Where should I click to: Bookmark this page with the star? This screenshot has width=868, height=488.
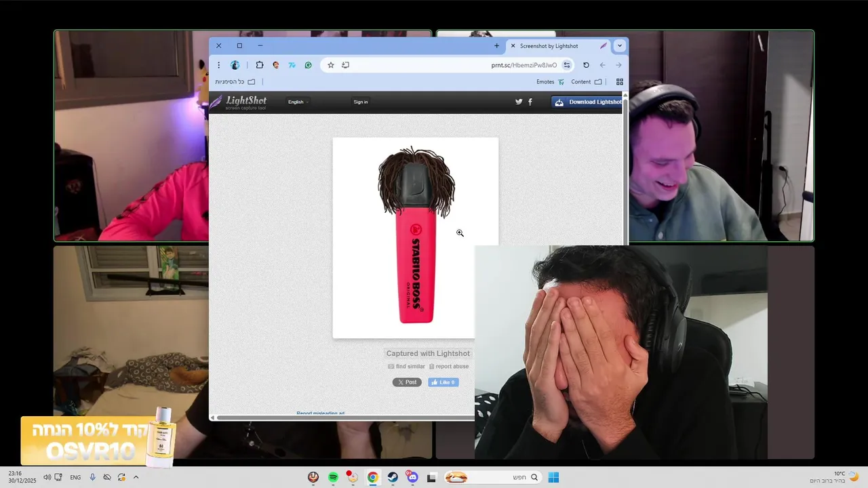pyautogui.click(x=331, y=65)
